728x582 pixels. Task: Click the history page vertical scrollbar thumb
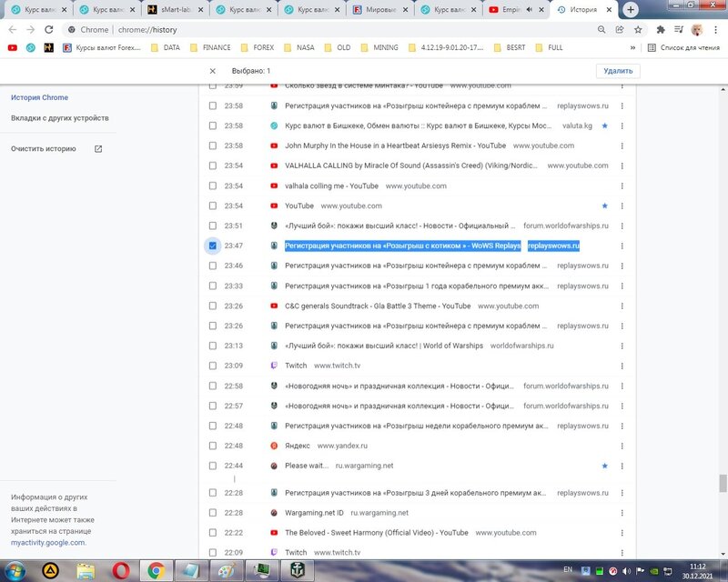[x=723, y=484]
